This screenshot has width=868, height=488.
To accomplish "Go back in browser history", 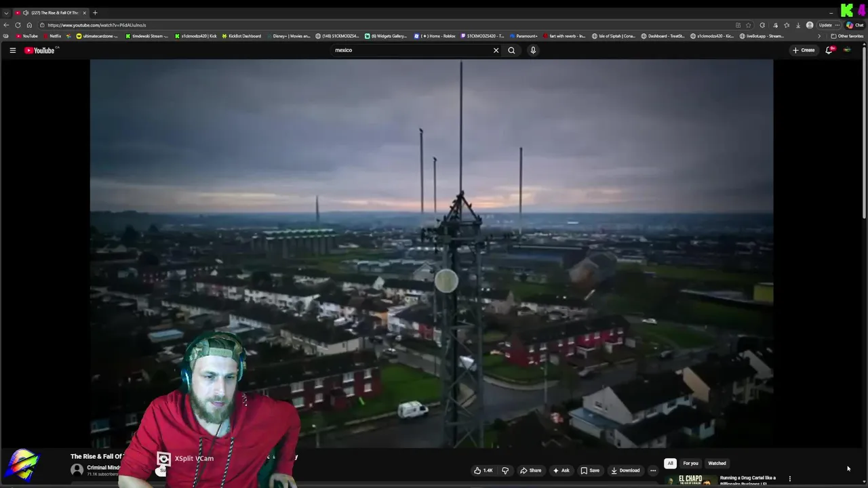I will click(x=6, y=25).
